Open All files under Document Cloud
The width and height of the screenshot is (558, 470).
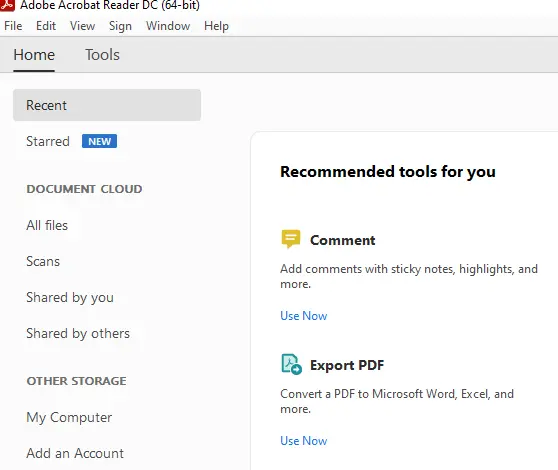47,225
